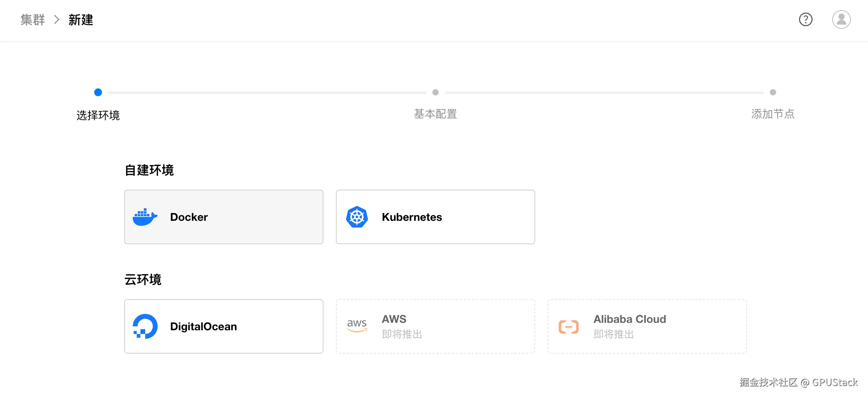
Task: Click the 新建 breadcrumb label
Action: [81, 19]
